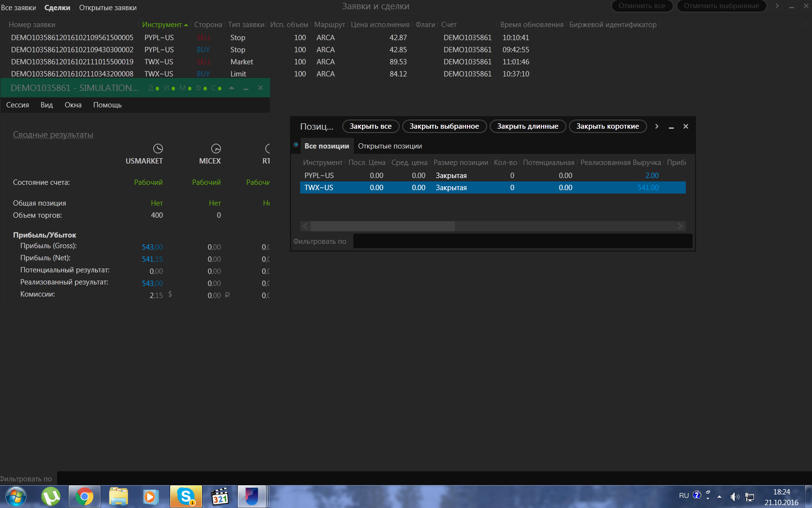Select the Открытые позиции tab
This screenshot has width=812, height=508.
390,146
